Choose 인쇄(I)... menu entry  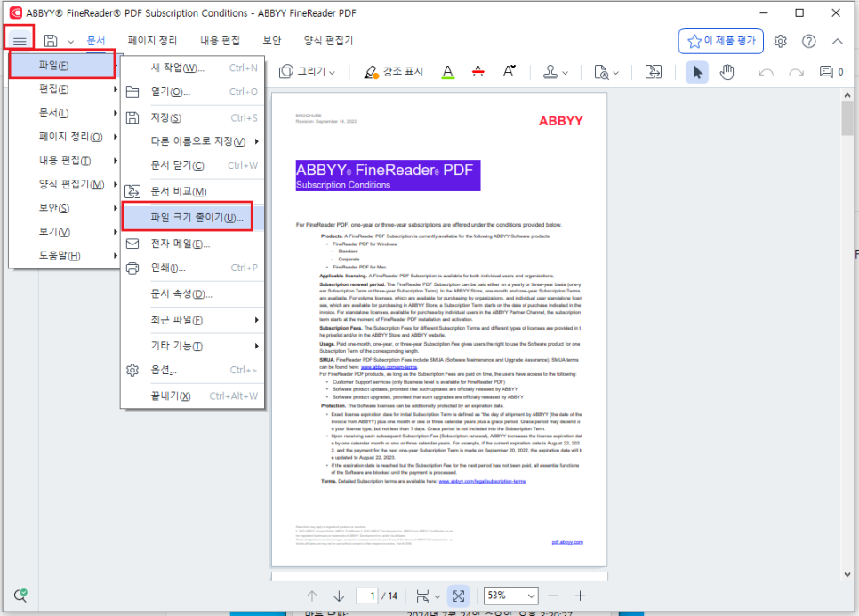click(192, 268)
